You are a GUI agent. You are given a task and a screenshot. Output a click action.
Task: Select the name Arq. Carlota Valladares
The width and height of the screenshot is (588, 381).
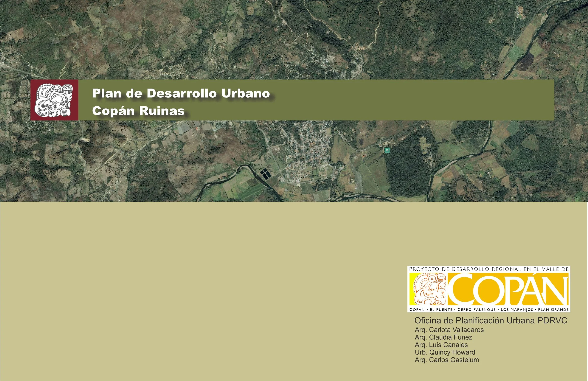pyautogui.click(x=449, y=329)
